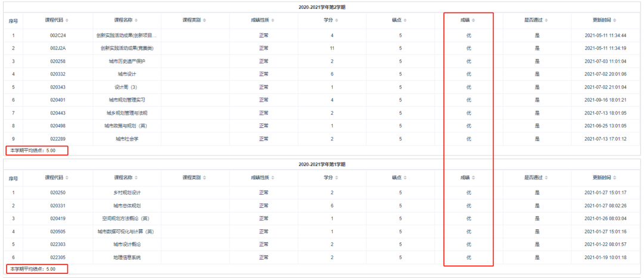The height and width of the screenshot is (278, 644).
Task: Click 绩点 sort icon in 第1学期 table
Action: click(405, 177)
